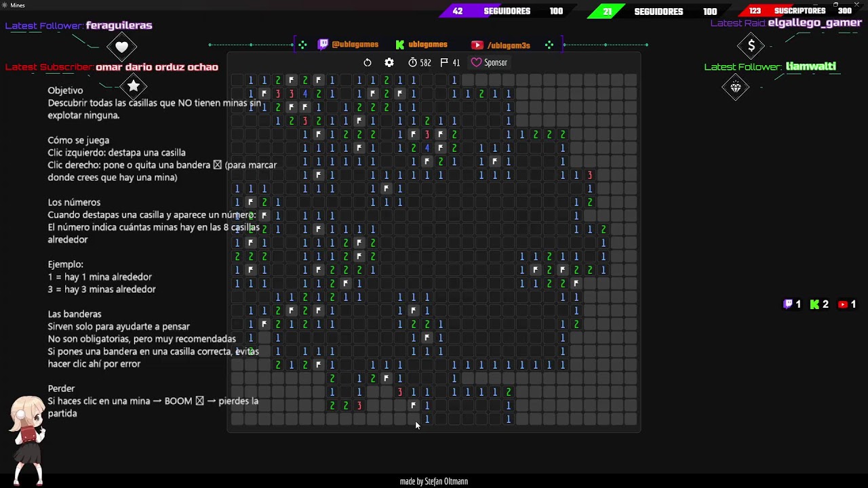868x488 pixels.
Task: Click the chibi character avatar
Action: coord(27,439)
